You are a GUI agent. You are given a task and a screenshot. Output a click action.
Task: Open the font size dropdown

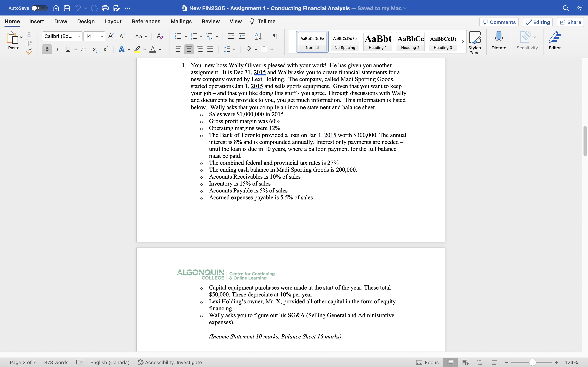(x=102, y=36)
